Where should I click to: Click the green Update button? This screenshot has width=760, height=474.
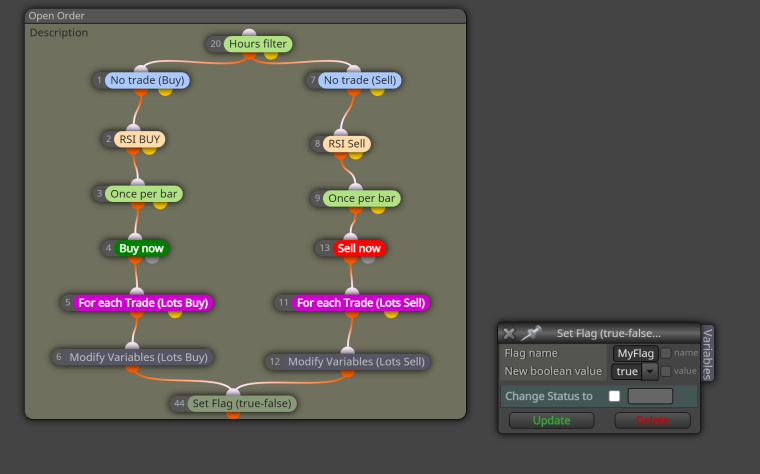pos(552,420)
